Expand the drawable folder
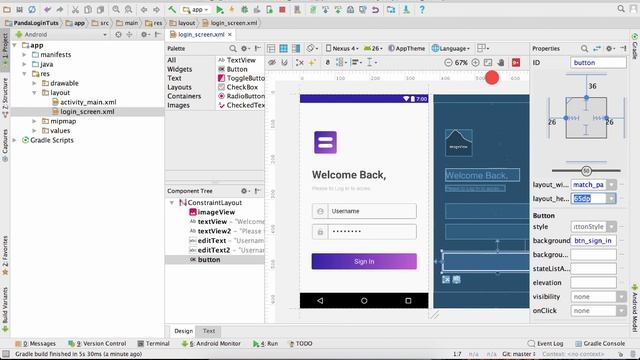The width and height of the screenshot is (640, 360). (35, 83)
